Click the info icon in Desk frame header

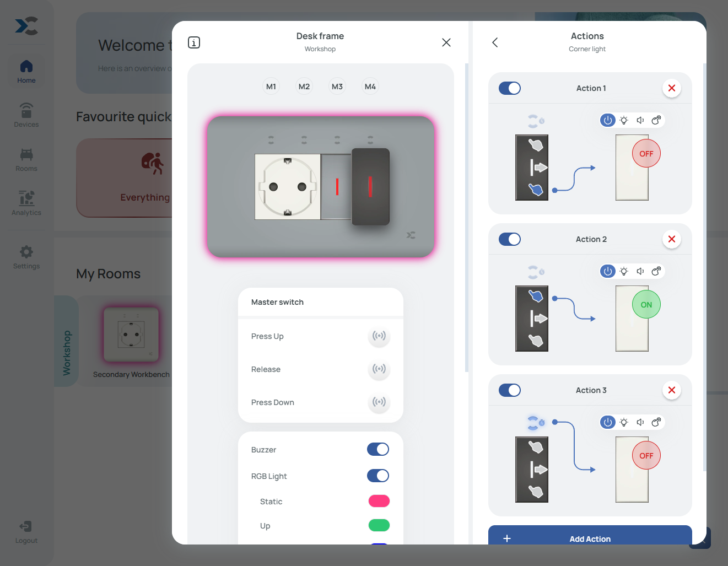194,42
